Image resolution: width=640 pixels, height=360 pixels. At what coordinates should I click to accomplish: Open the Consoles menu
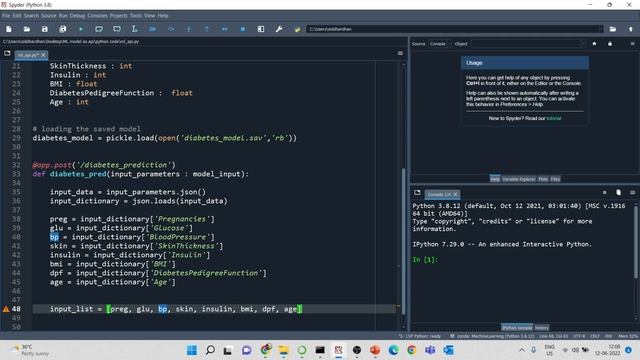pyautogui.click(x=97, y=16)
